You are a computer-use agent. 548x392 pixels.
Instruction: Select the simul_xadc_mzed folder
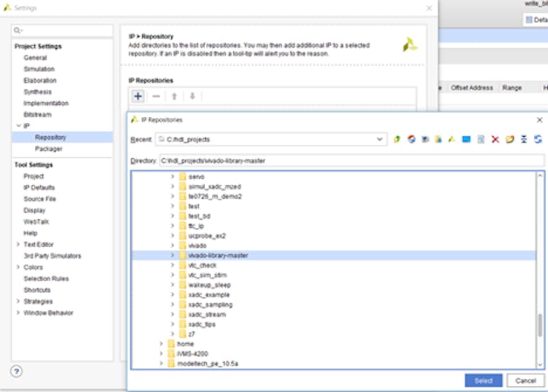click(215, 186)
